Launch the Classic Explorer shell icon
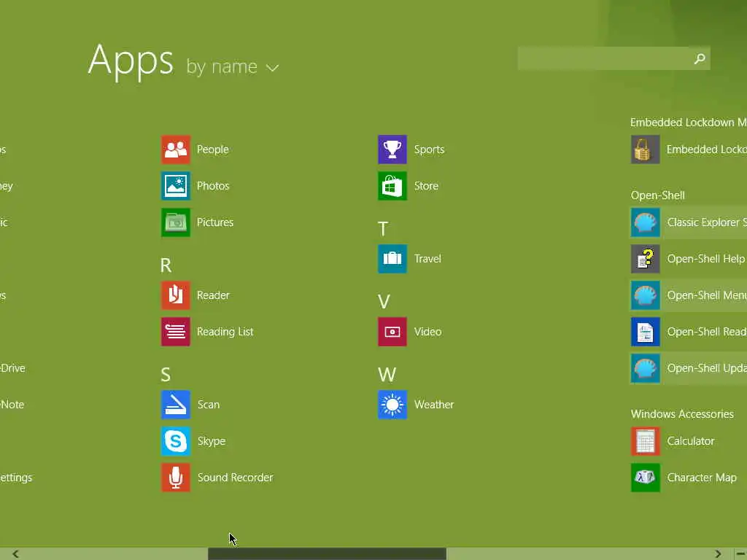This screenshot has width=747, height=560. click(646, 222)
